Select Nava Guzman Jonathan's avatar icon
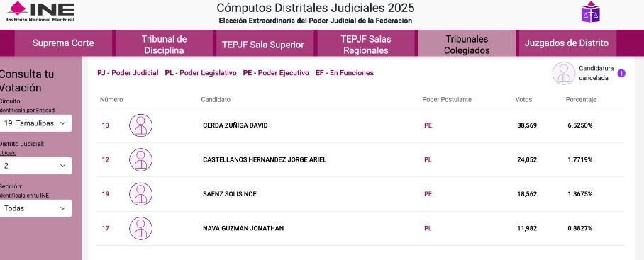The width and height of the screenshot is (644, 260). pyautogui.click(x=141, y=228)
